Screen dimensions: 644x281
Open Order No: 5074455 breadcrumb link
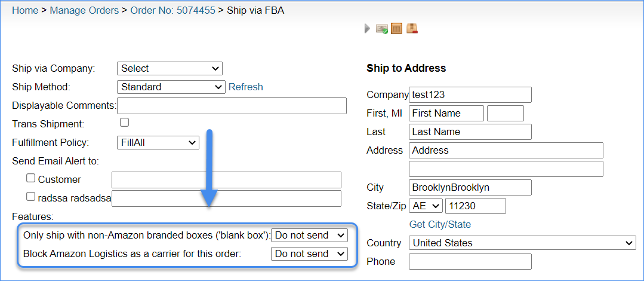coord(172,10)
